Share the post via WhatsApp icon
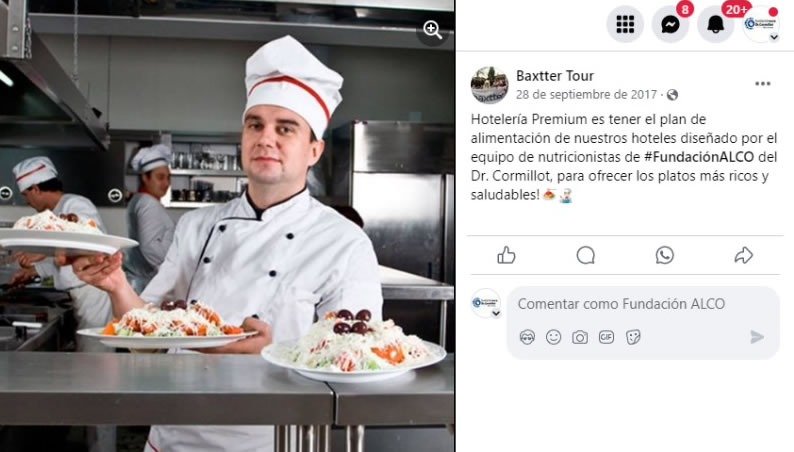The height and width of the screenshot is (452, 794). pos(664,255)
